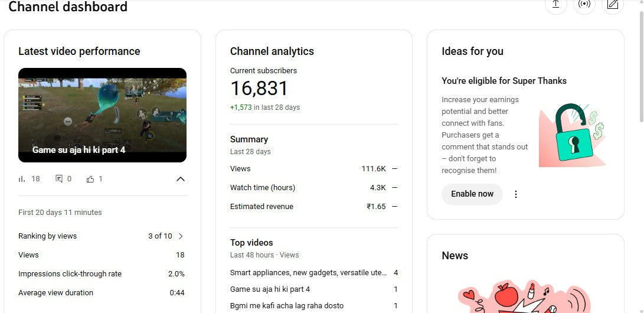This screenshot has width=644, height=313.
Task: Open Ranking by views chevron arrow
Action: 181,236
